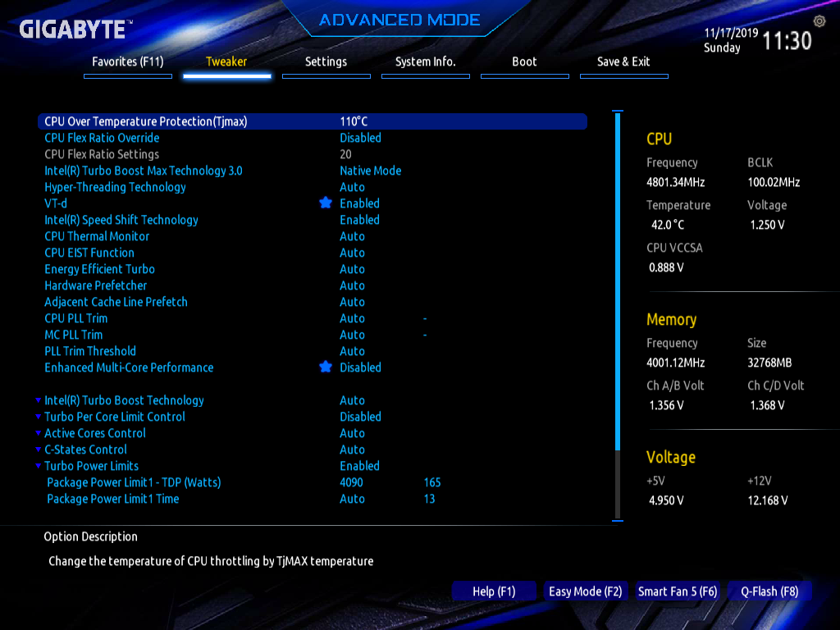Screen dimensions: 840x630
Task: Open the Boot tab
Action: click(x=524, y=63)
